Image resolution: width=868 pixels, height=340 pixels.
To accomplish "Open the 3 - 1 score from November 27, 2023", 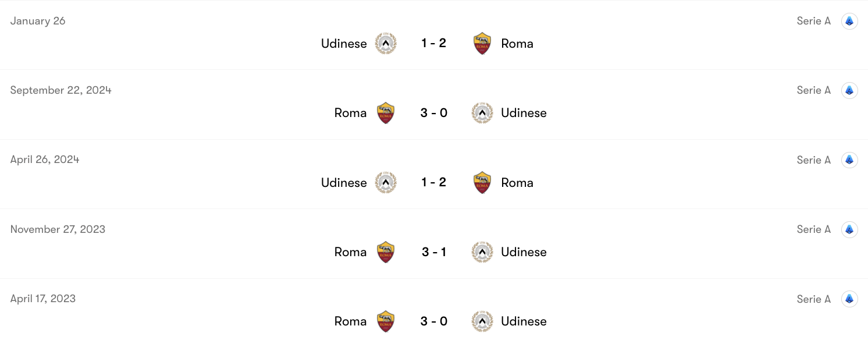I will (x=433, y=252).
